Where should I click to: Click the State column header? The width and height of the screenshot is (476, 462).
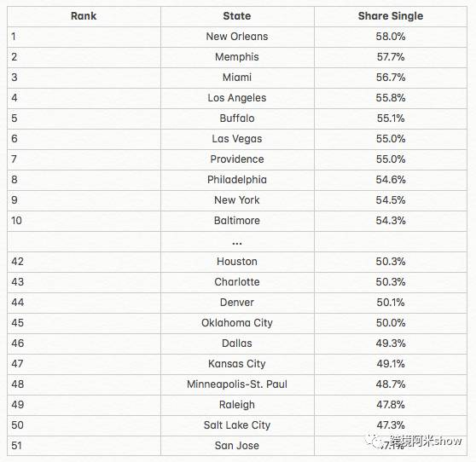[x=237, y=16]
